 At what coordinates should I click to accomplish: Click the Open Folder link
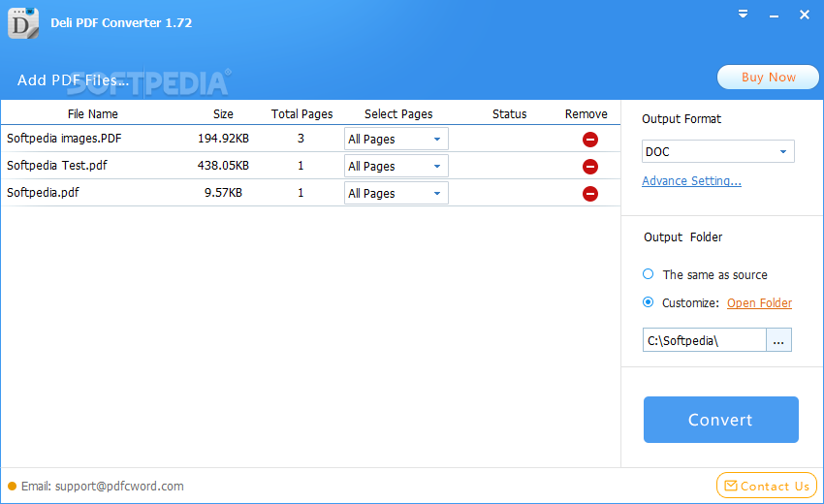759,303
